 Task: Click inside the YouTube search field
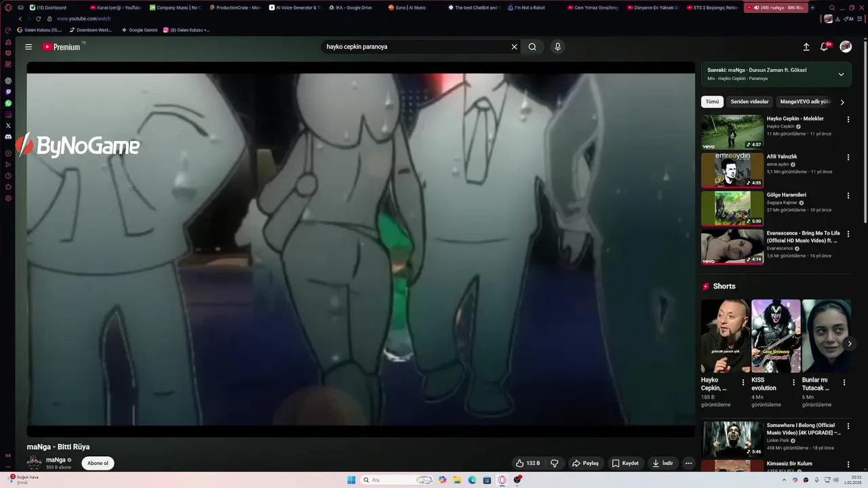coord(414,47)
